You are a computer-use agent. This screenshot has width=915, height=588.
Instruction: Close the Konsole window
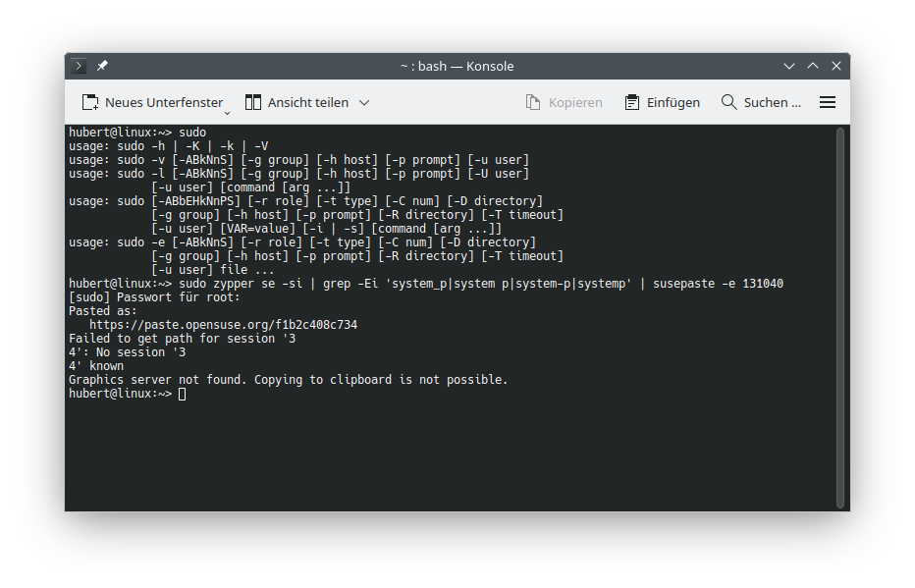(x=836, y=66)
